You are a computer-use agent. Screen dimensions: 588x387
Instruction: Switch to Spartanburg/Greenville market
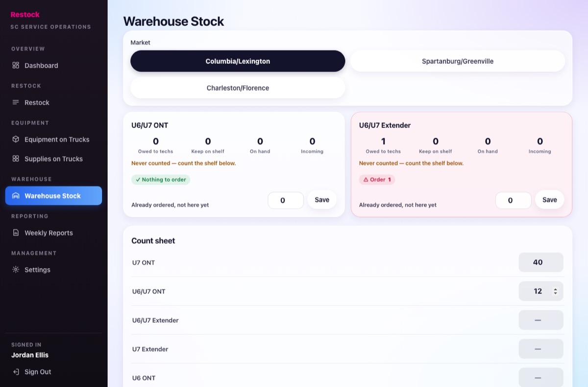pos(458,61)
